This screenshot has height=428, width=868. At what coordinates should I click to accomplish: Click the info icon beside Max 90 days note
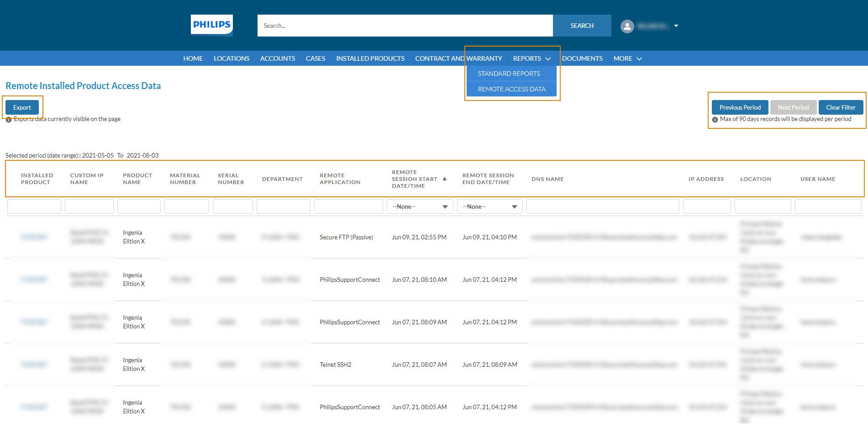(x=715, y=120)
